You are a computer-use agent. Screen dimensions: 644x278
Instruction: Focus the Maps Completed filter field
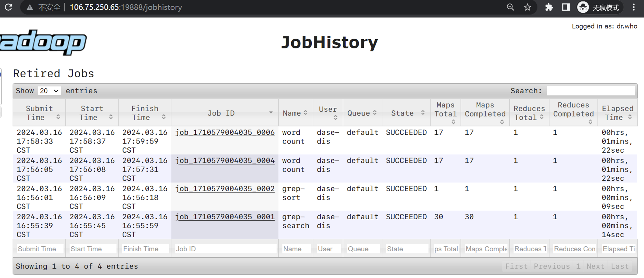486,249
